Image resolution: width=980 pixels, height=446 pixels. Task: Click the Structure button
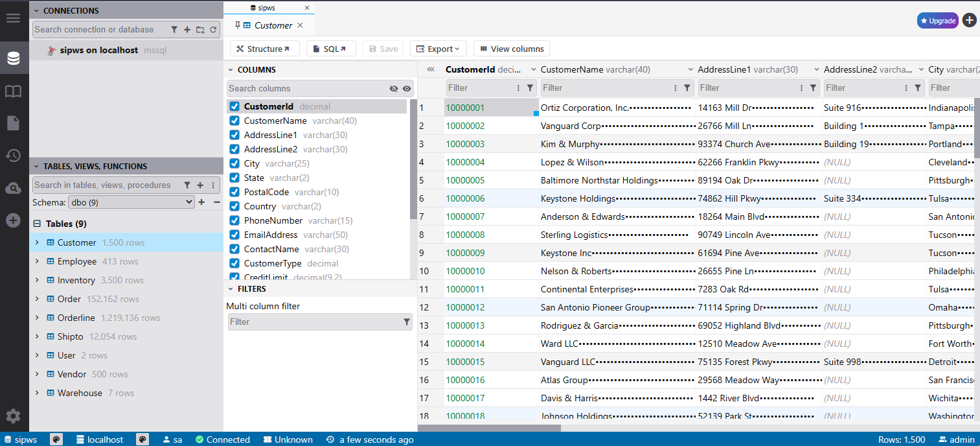click(x=264, y=49)
